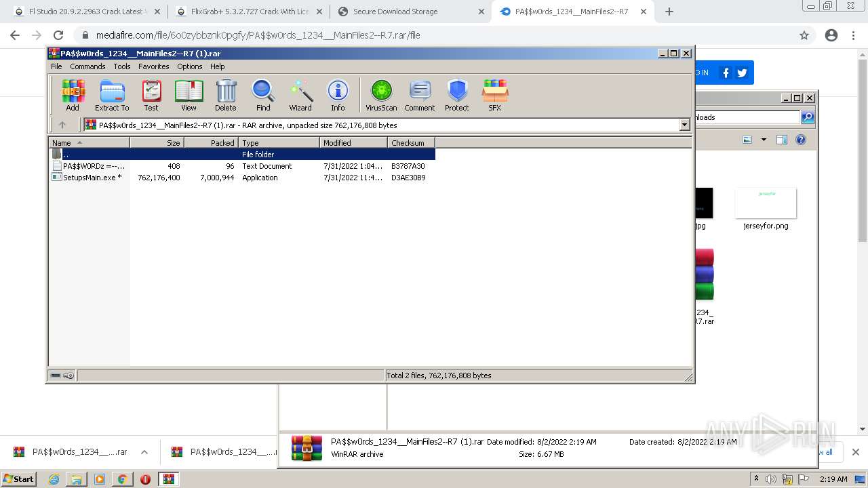Click Explorer window search button
The width and height of the screenshot is (868, 488).
[x=807, y=117]
